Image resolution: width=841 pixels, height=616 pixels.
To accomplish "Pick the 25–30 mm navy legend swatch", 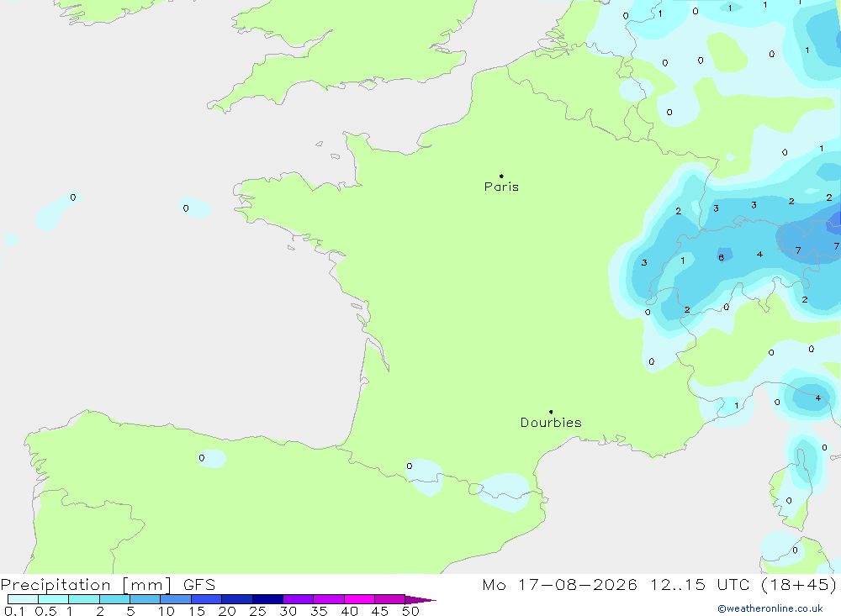I will pyautogui.click(x=267, y=599).
